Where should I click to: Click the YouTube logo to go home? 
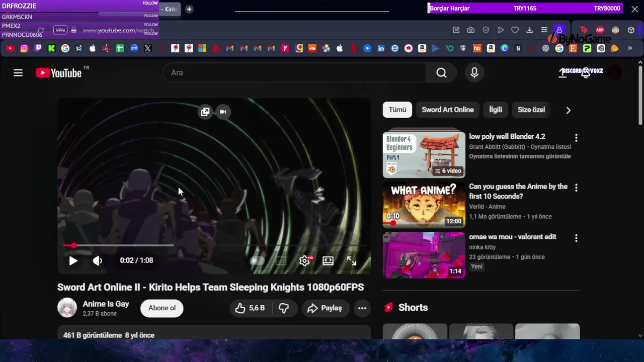pyautogui.click(x=59, y=73)
